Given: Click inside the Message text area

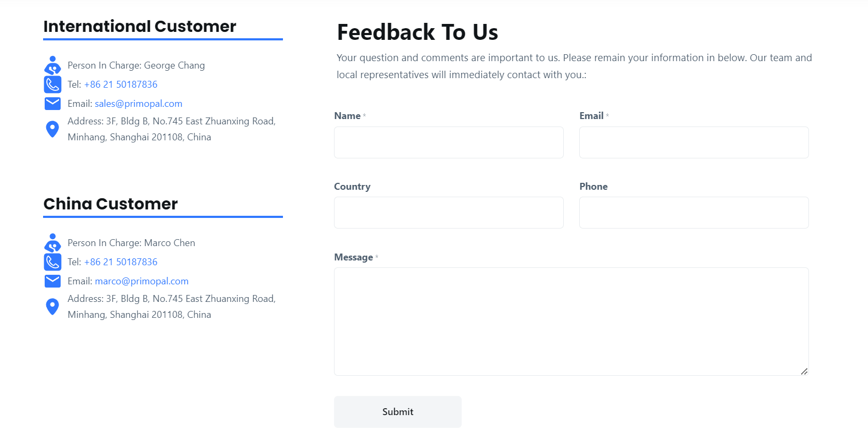Looking at the screenshot, I should [571, 321].
